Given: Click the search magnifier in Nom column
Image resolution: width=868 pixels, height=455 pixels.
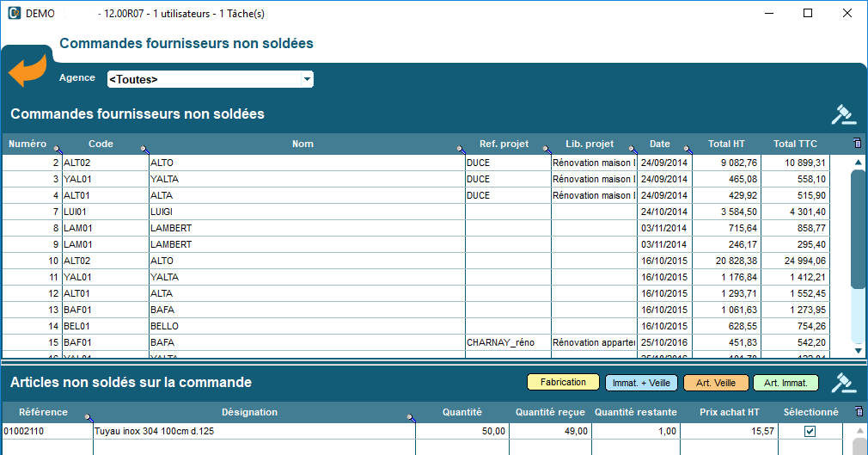Looking at the screenshot, I should pyautogui.click(x=461, y=149).
